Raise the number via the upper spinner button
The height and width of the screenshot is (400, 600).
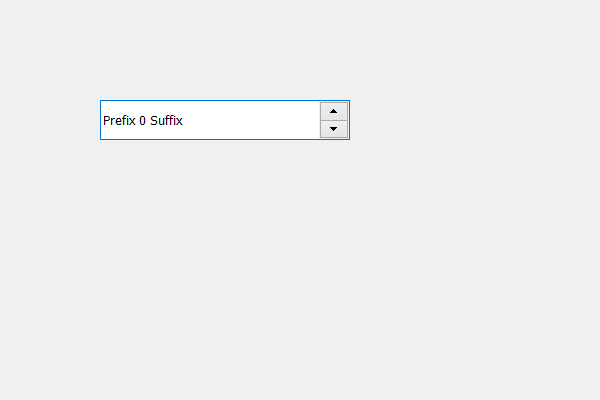tap(334, 111)
